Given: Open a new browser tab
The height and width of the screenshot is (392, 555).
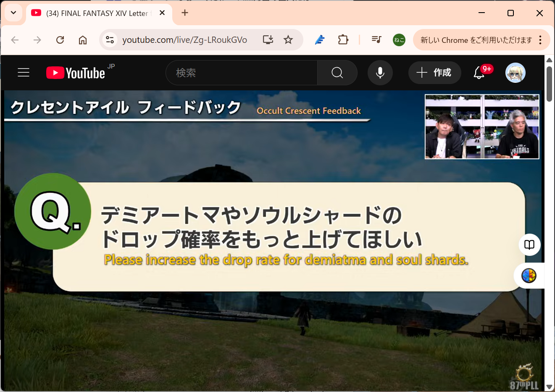Looking at the screenshot, I should 185,13.
